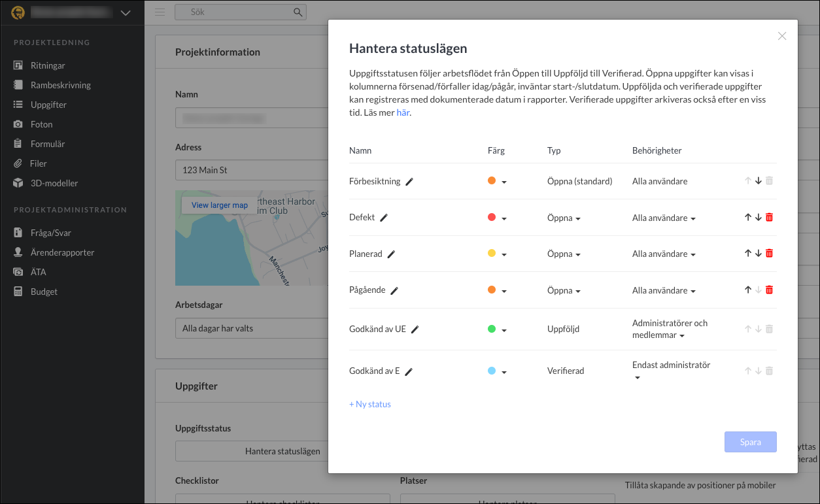Open Ritningar in the sidebar
The width and height of the screenshot is (820, 504).
(x=48, y=65)
